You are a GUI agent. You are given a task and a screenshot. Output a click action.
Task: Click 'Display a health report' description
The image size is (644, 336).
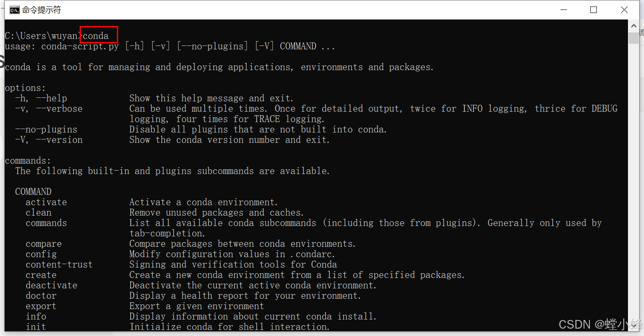(x=245, y=296)
